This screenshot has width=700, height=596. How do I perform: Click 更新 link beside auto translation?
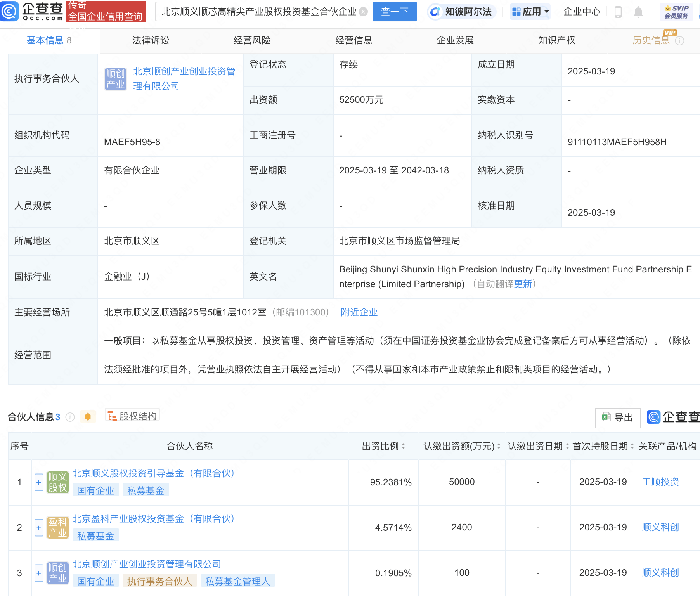click(x=523, y=284)
